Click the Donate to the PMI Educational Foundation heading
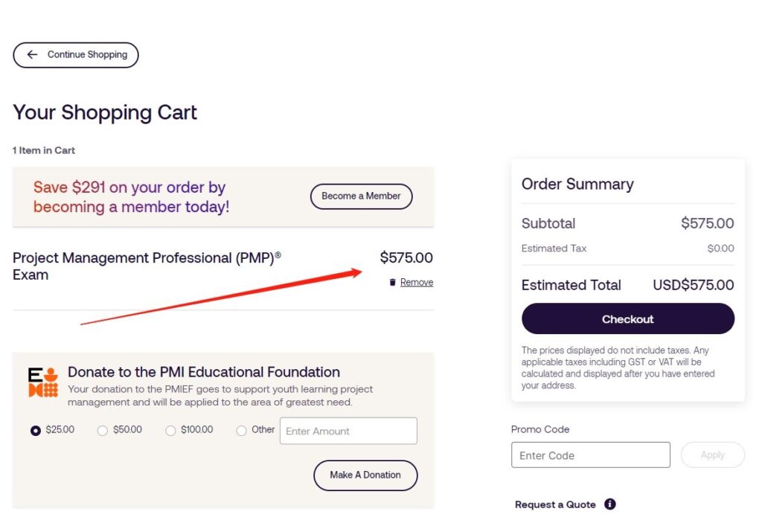Viewport: 762px width, 532px height. (204, 372)
